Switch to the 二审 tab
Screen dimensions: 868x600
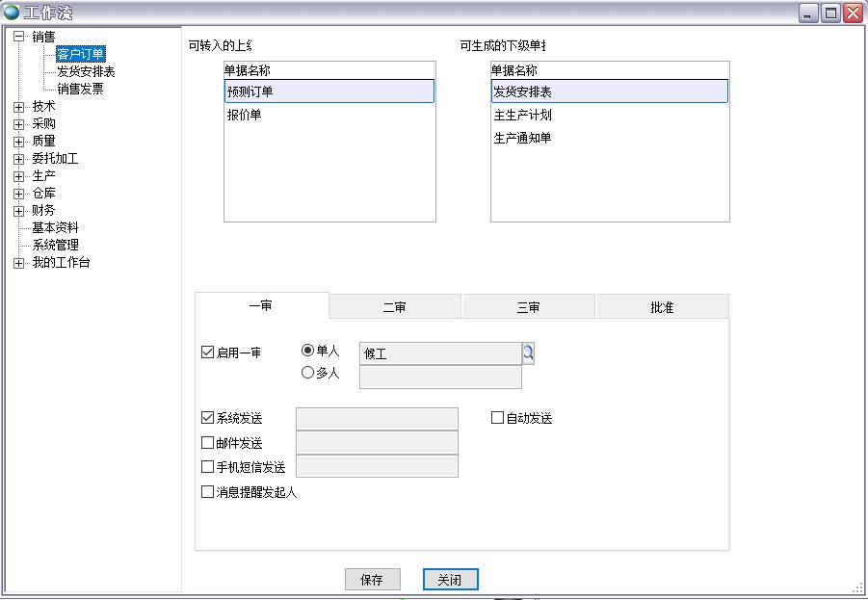394,307
